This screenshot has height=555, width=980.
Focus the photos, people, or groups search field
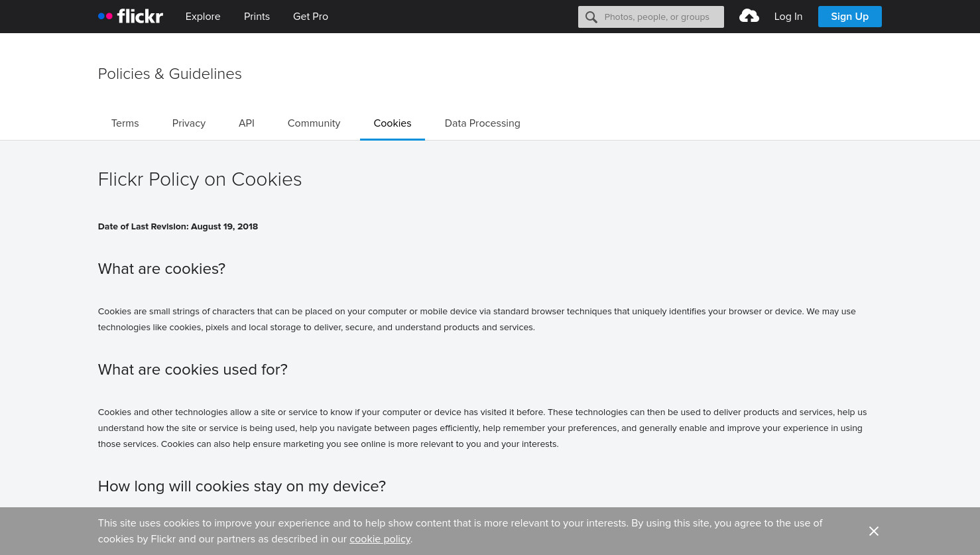pos(651,17)
